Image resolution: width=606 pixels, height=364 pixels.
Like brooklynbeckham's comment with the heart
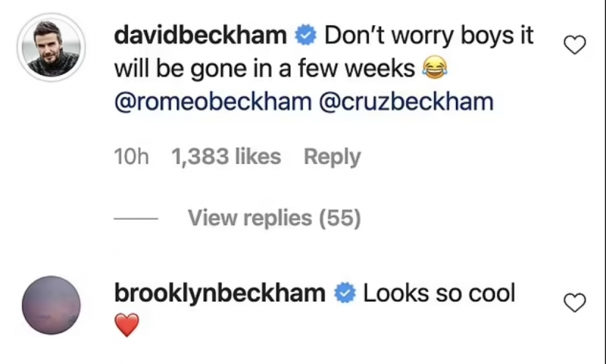[576, 303]
